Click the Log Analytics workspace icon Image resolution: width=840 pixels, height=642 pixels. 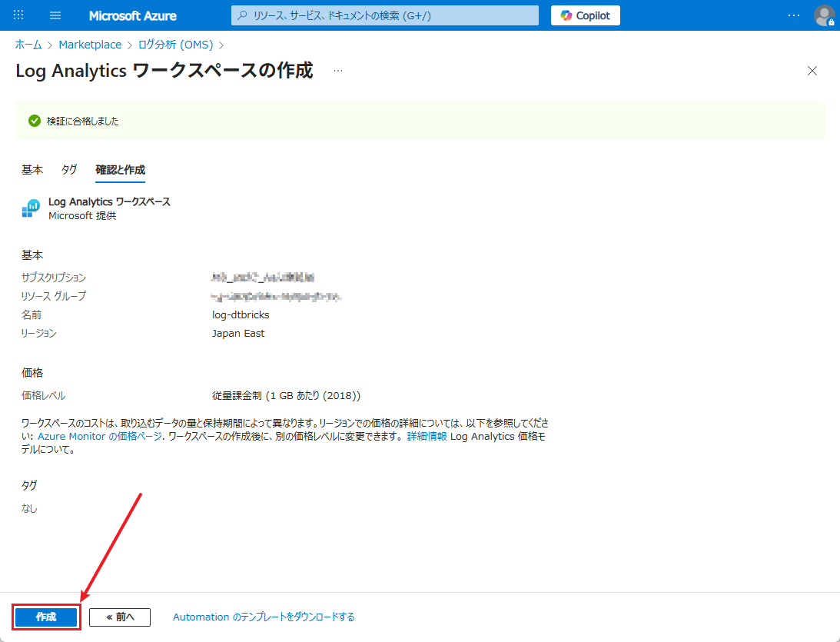point(31,208)
